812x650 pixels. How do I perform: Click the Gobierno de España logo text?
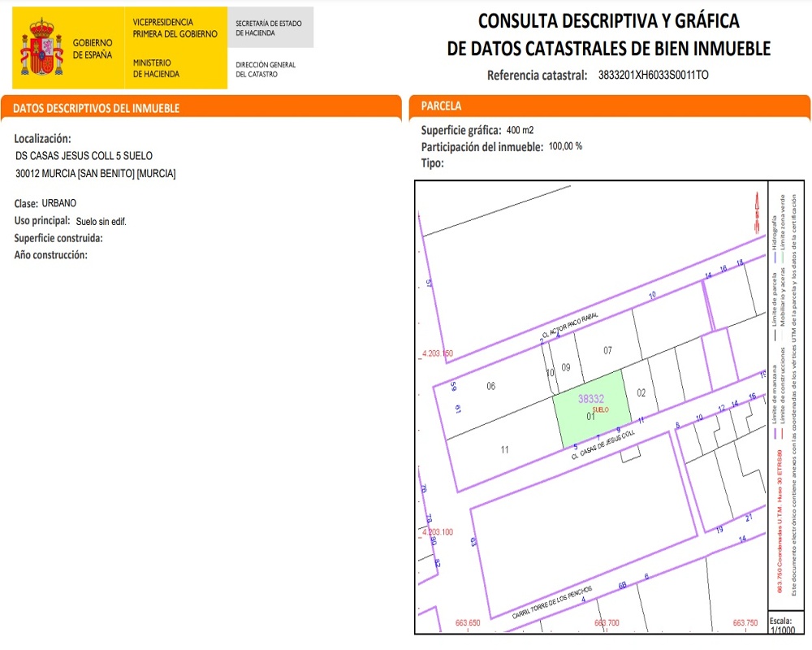[x=93, y=48]
